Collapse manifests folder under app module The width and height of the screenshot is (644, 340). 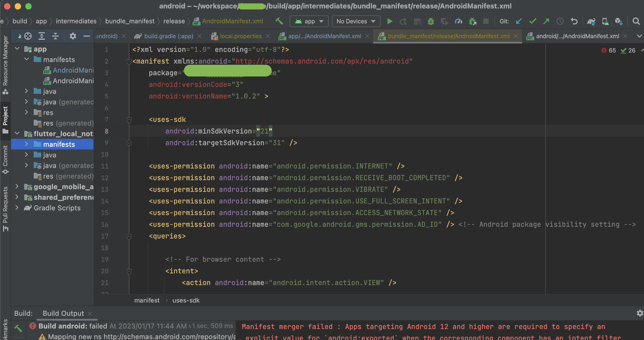[x=26, y=59]
